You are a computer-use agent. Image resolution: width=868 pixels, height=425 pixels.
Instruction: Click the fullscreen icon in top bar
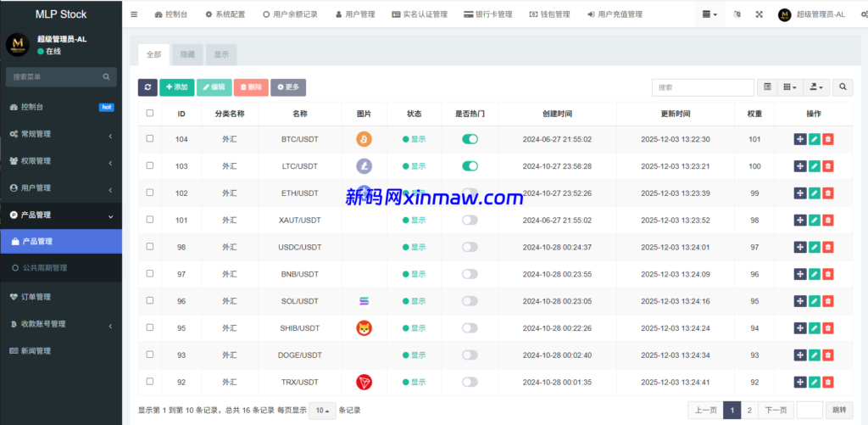tap(759, 14)
